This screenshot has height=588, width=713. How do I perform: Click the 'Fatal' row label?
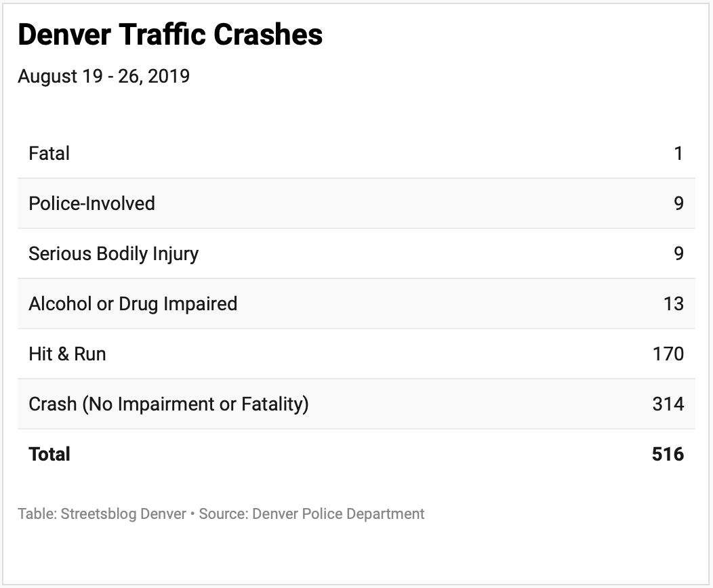pos(49,153)
